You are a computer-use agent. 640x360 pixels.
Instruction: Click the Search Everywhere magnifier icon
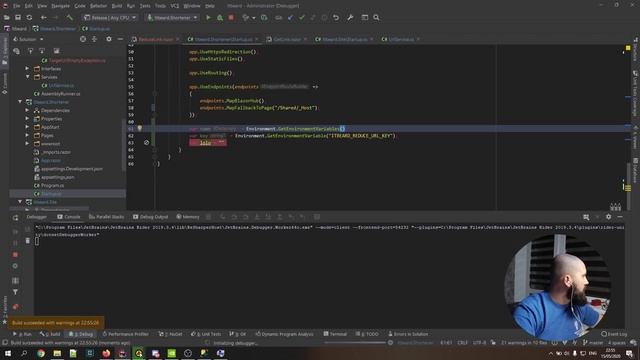click(x=376, y=18)
